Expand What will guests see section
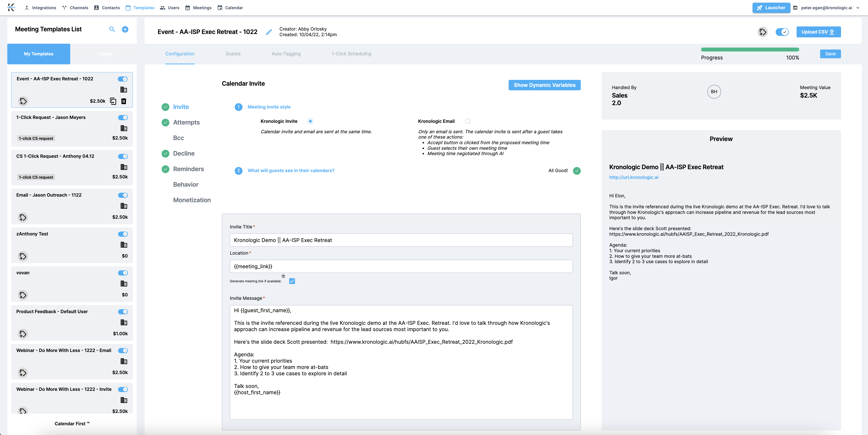Image resolution: width=868 pixels, height=435 pixels. 291,170
